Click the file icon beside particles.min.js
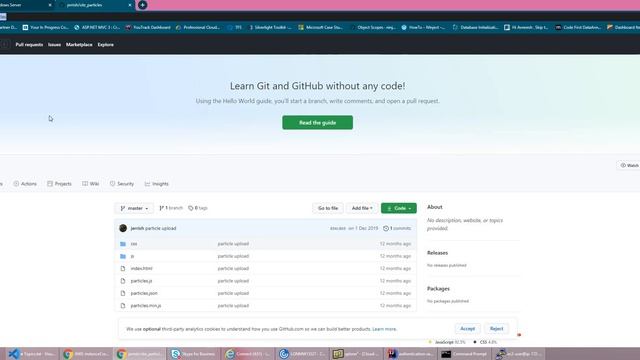The height and width of the screenshot is (360, 640). click(123, 305)
